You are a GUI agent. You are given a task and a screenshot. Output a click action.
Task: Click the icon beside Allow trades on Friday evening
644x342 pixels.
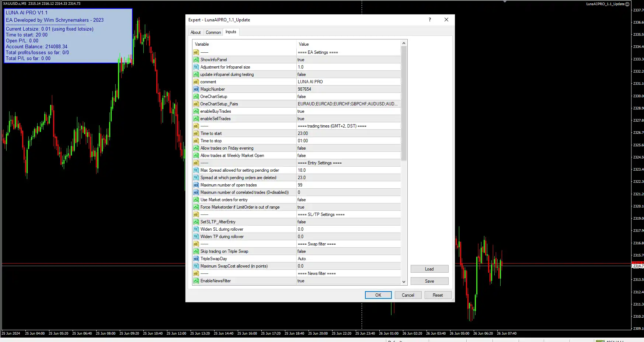click(x=196, y=148)
